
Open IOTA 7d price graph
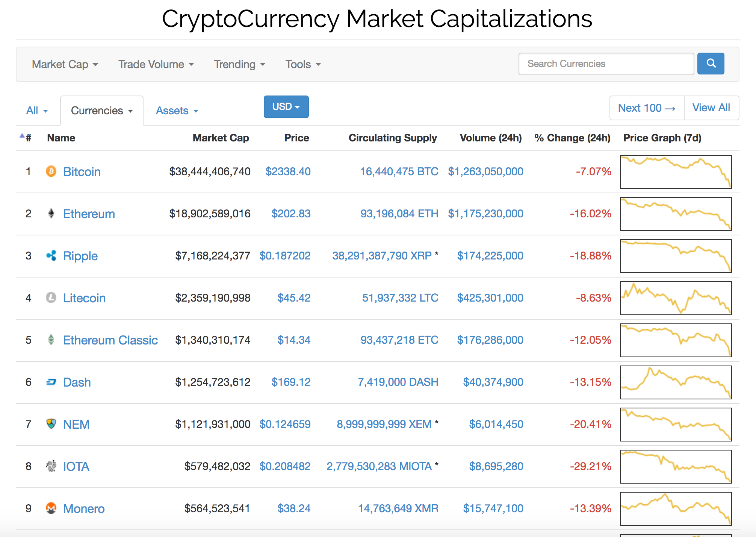676,467
